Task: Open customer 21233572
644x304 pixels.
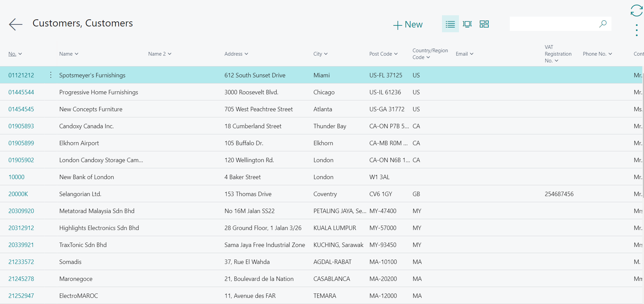Action: [x=21, y=262]
